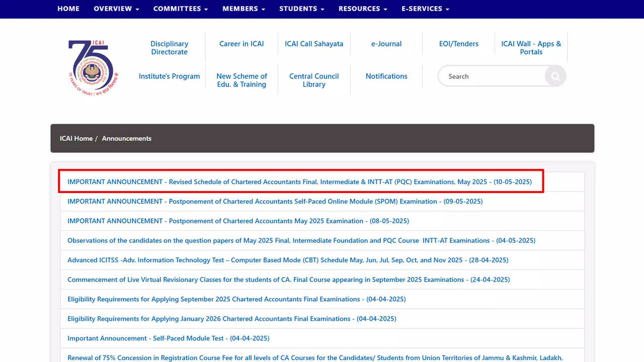The width and height of the screenshot is (644, 362).
Task: Open the E-Services navigation menu
Action: (425, 9)
